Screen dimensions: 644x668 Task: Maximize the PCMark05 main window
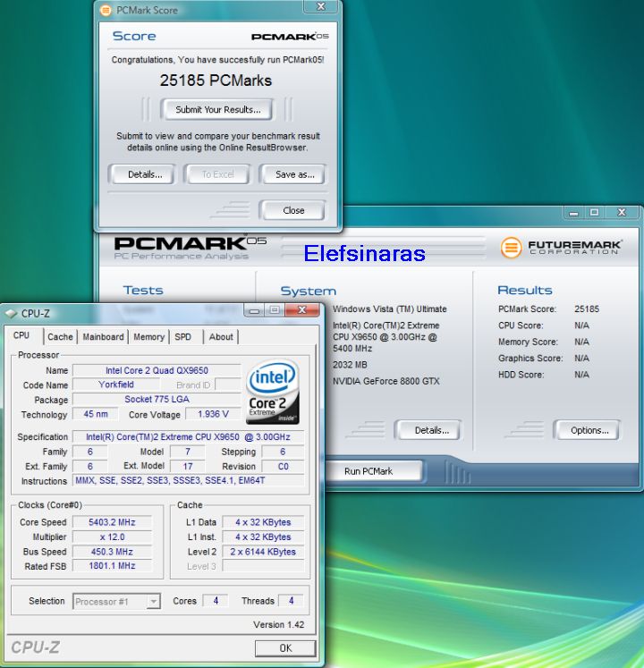594,212
